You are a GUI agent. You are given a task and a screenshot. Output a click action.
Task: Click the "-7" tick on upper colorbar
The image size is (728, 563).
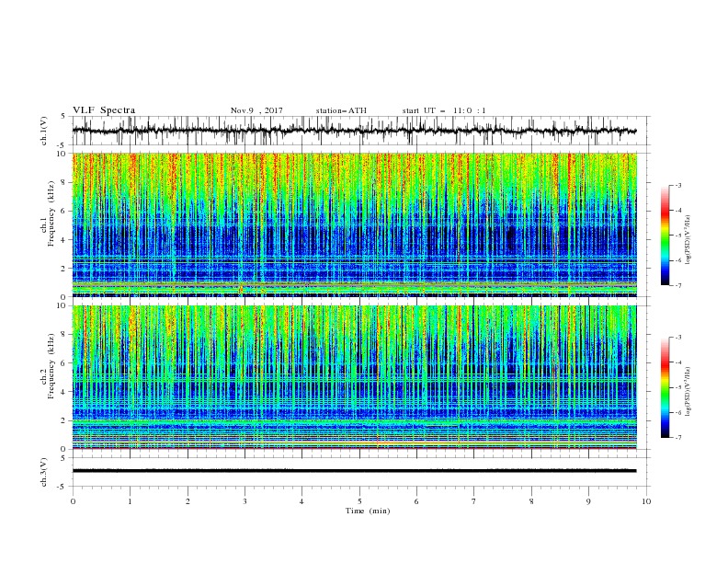point(677,286)
